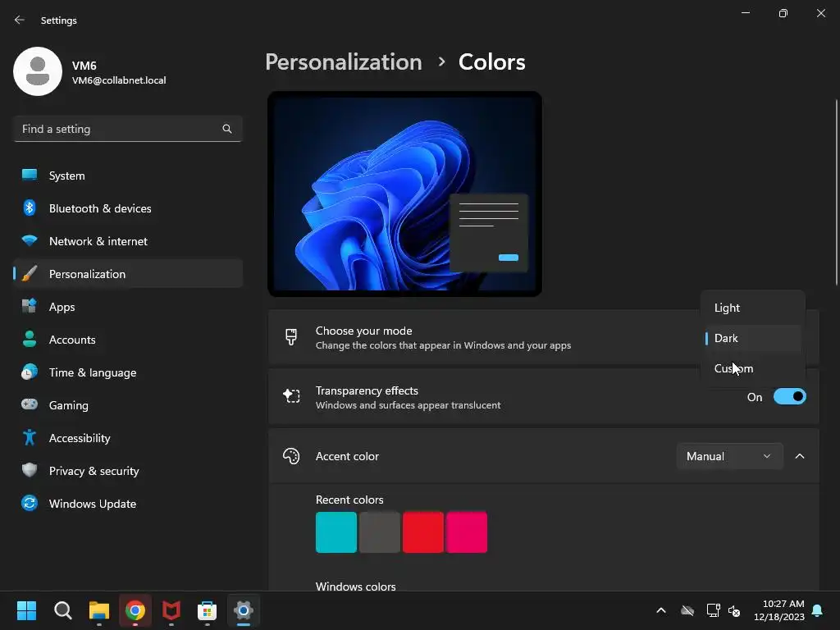Image resolution: width=840 pixels, height=630 pixels.
Task: Turn off the Transparency effects toggle
Action: point(790,397)
